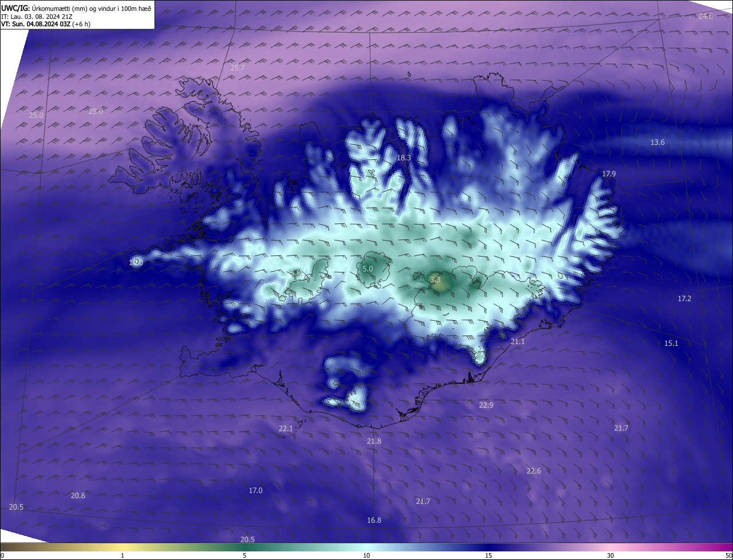Viewport: 733px width, 560px height.
Task: Click the 13.6 value label
Action: 657,142
